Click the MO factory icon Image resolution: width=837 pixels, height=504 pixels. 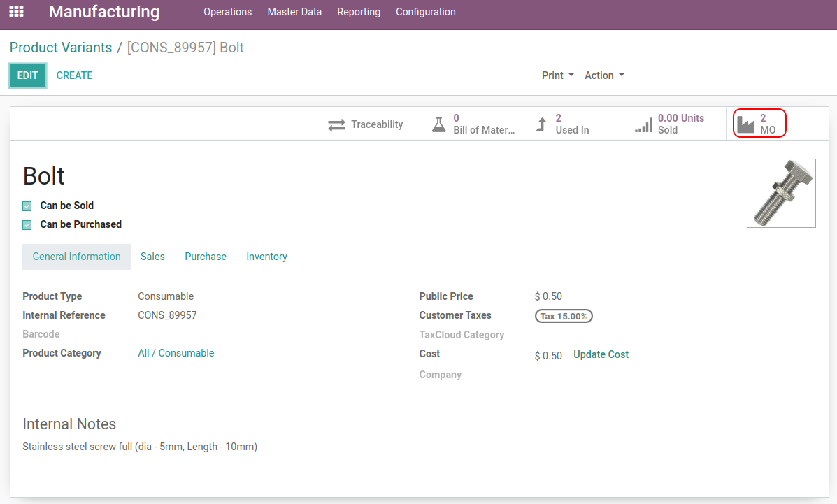point(746,124)
